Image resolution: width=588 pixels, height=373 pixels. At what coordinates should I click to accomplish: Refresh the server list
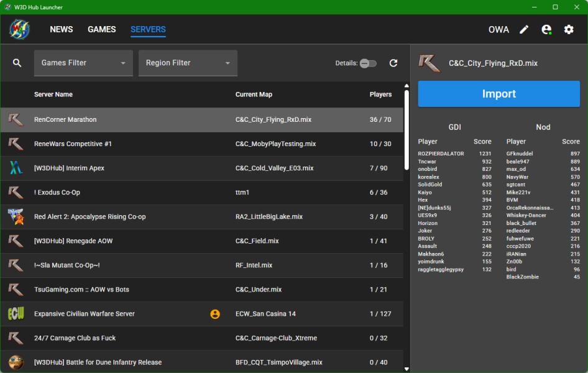393,63
